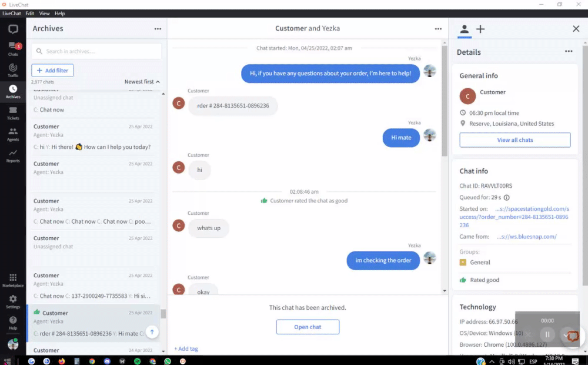The width and height of the screenshot is (588, 365).
Task: Open the Help question mark icon
Action: pos(13,320)
